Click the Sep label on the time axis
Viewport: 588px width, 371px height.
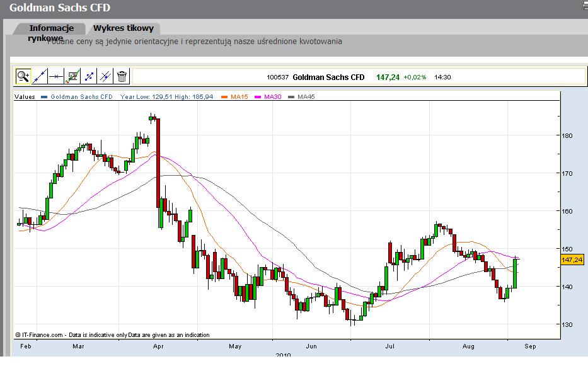coord(530,346)
